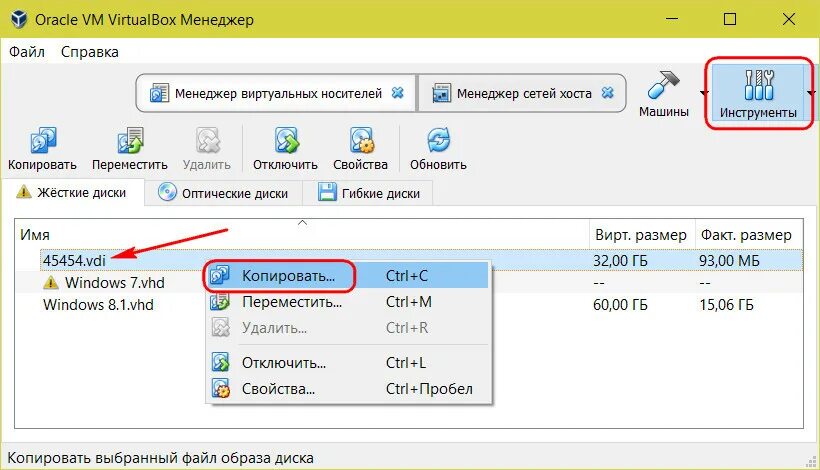Click the Обновить refresh icon
The image size is (820, 470).
438,140
